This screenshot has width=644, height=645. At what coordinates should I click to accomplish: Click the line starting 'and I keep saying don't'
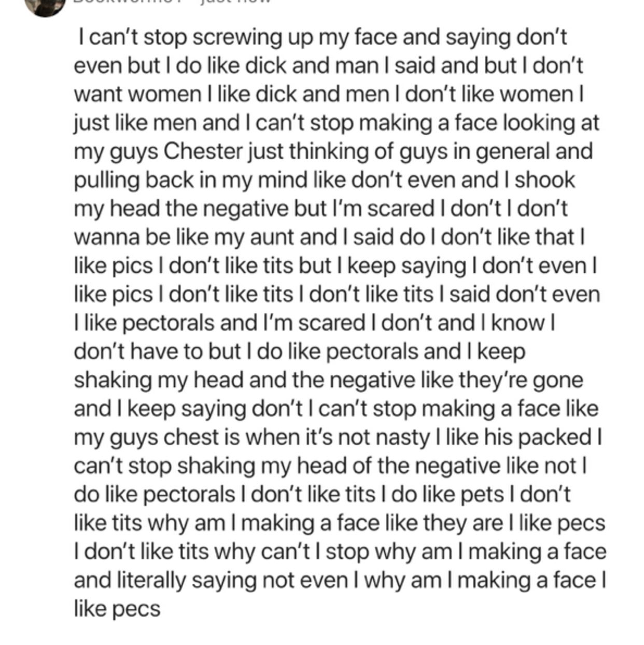coord(336,409)
